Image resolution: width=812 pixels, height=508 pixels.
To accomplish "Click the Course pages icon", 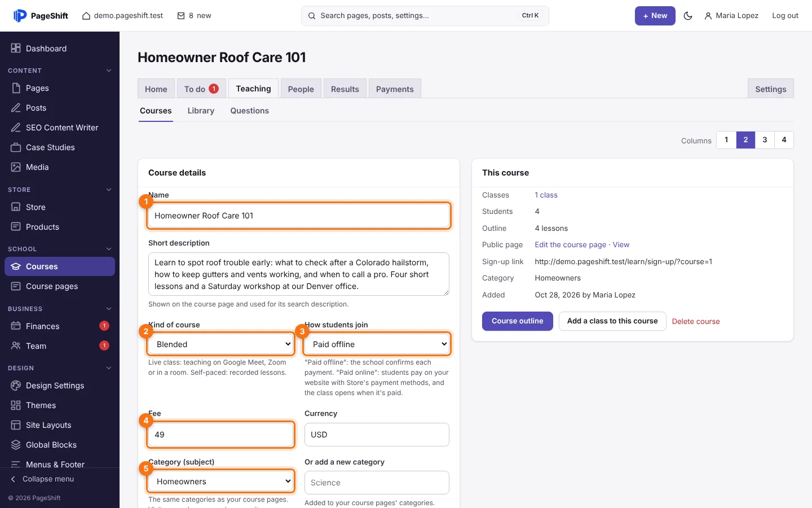I will pyautogui.click(x=16, y=286).
